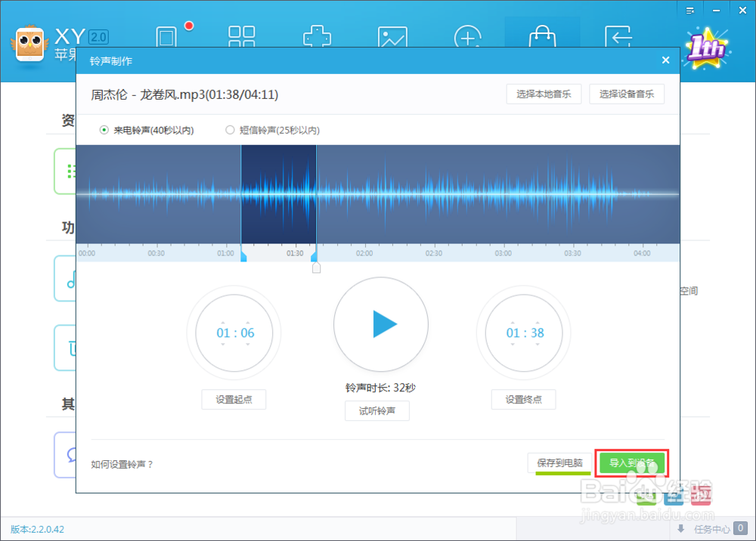Open the device tab with red dot
The image size is (756, 541).
[167, 36]
